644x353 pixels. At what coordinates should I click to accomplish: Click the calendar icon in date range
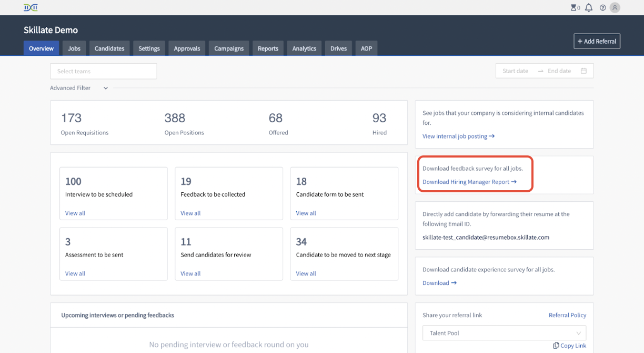[x=583, y=71]
